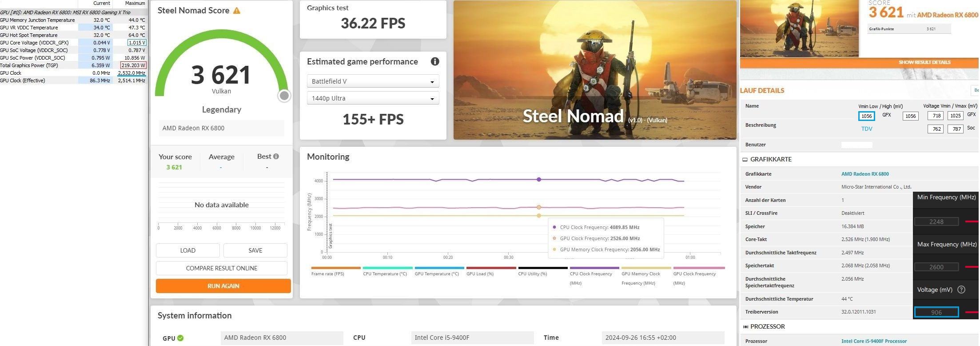
Task: Toggle CPU Utility (%) legend in Monitoring
Action: 542,271
